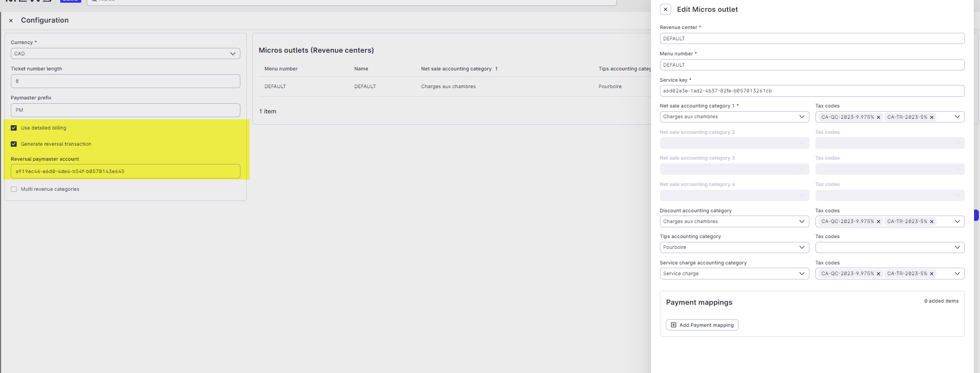980x373 pixels.
Task: Expand Service charge accounting category dropdown
Action: coord(734,274)
